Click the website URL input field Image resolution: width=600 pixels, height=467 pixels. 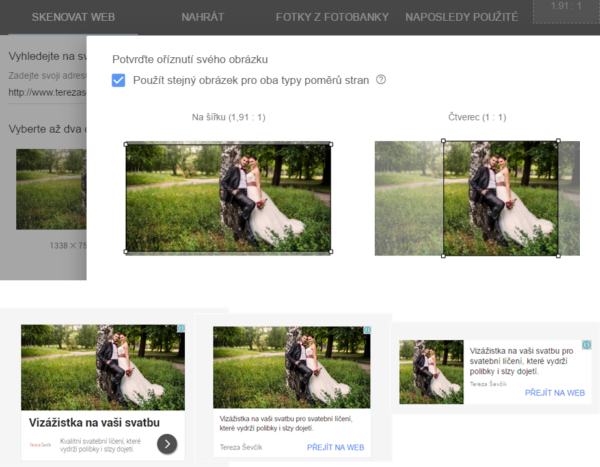[45, 92]
